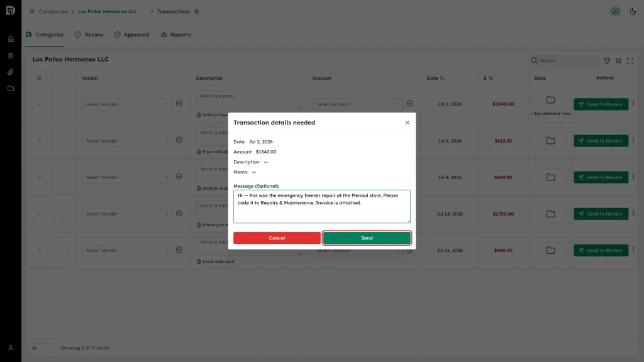
Task: Close the Transaction details needed dialog
Action: coord(408,123)
